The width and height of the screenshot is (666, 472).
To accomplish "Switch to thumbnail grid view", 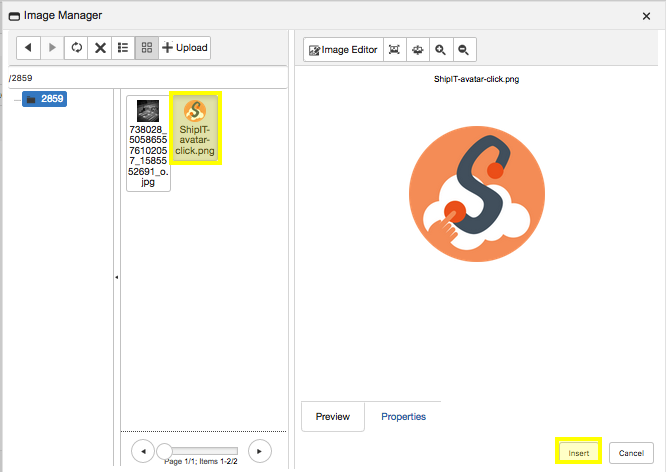I will click(147, 48).
